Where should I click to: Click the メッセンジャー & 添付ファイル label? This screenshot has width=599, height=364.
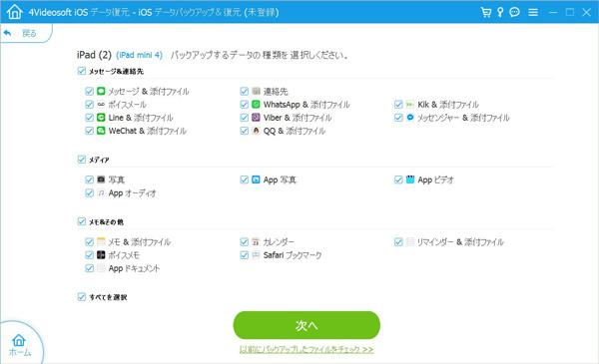tap(463, 118)
